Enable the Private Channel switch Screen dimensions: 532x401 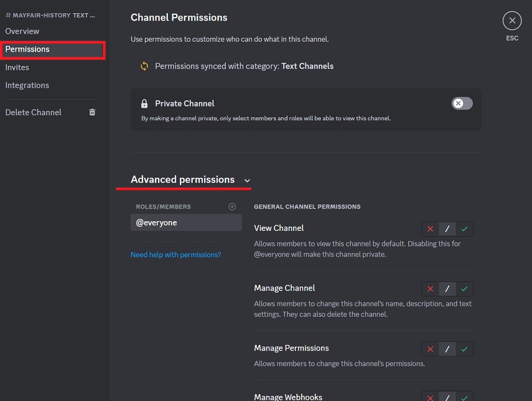(462, 103)
